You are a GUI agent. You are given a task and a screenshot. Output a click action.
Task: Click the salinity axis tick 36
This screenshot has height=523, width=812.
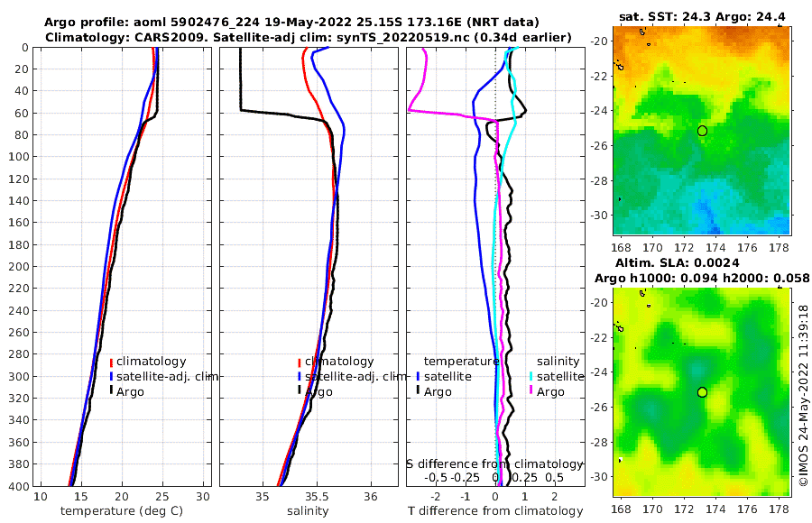(x=371, y=497)
